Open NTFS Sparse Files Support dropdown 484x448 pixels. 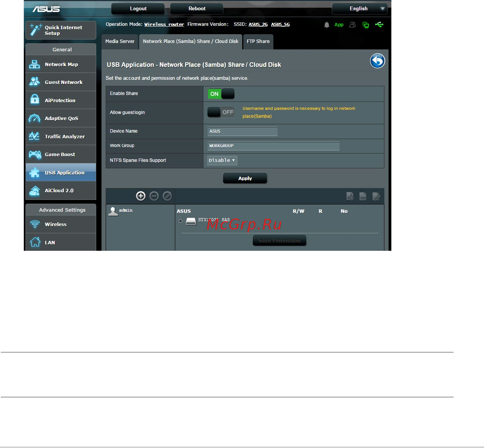click(222, 160)
